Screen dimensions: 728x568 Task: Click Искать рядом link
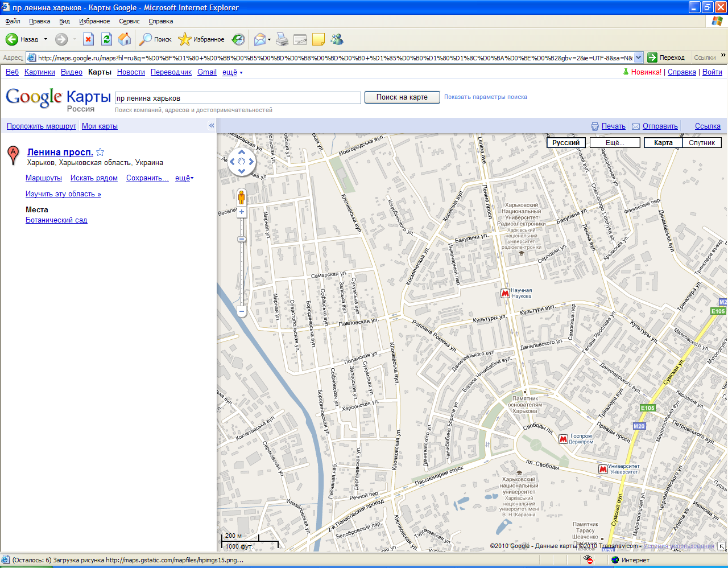click(94, 178)
